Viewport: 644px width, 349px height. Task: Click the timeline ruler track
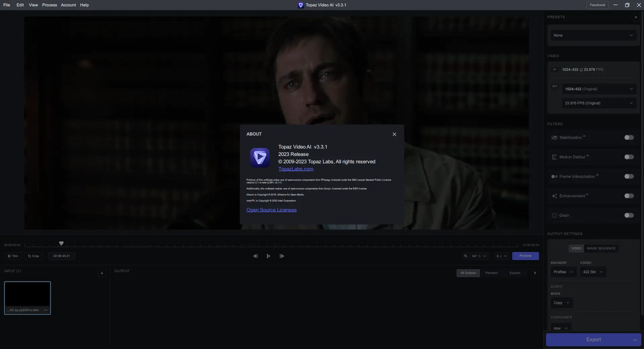pos(272,245)
